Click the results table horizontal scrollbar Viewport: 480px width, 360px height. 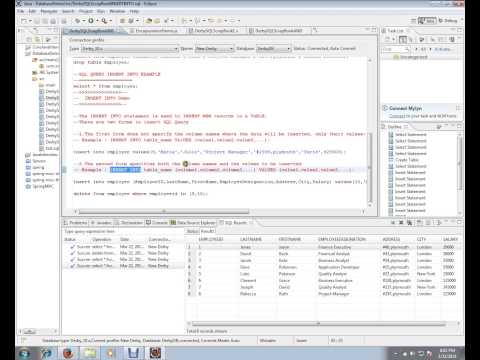pyautogui.click(x=319, y=323)
